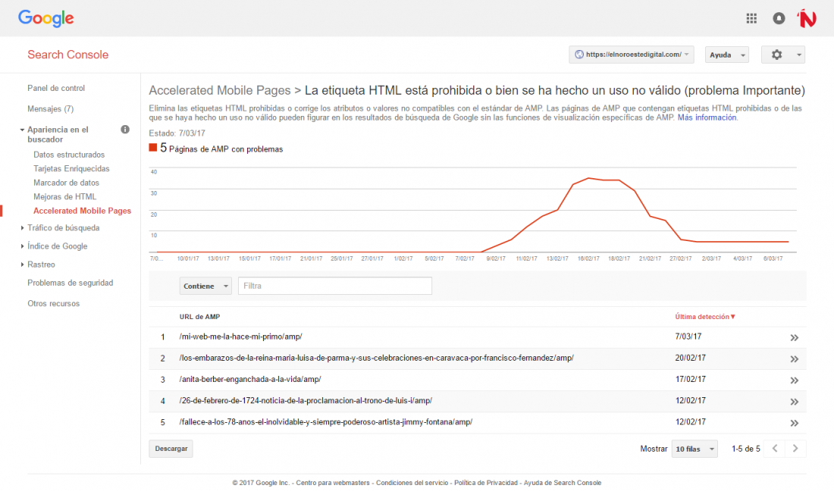Open Otros recursos in sidebar
The image size is (834, 504).
tap(54, 304)
